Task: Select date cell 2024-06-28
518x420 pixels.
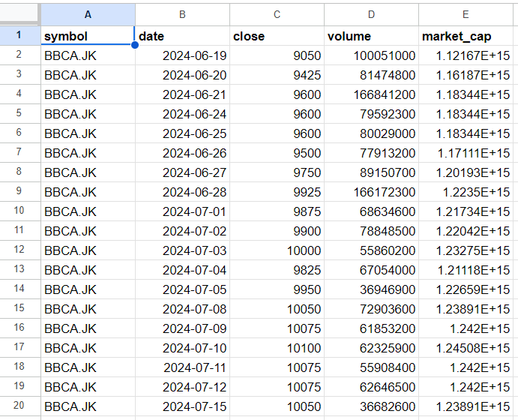Action: 182,192
